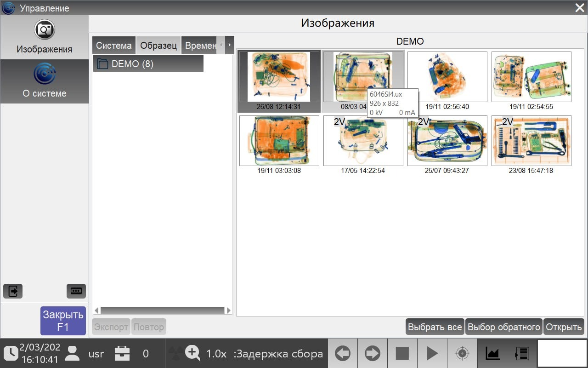Click the baggage counter briefcase icon
588x368 pixels.
[x=122, y=353]
